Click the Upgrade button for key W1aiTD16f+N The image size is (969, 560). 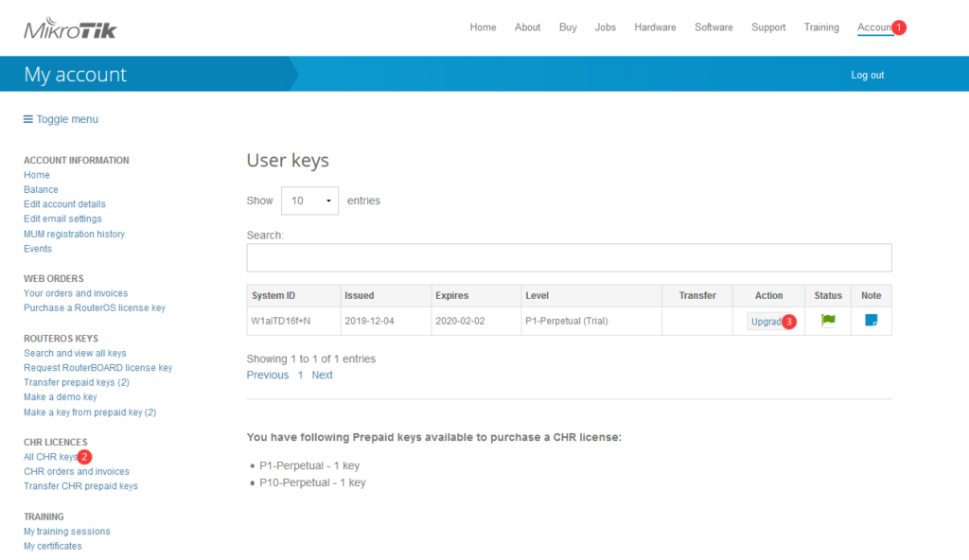tap(766, 322)
